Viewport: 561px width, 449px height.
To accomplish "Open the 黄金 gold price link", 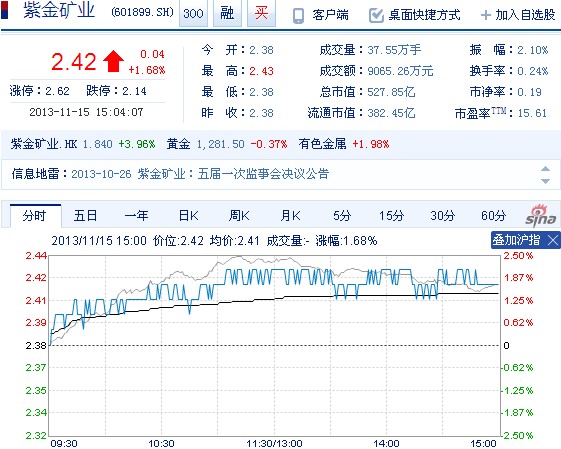I will pos(178,144).
